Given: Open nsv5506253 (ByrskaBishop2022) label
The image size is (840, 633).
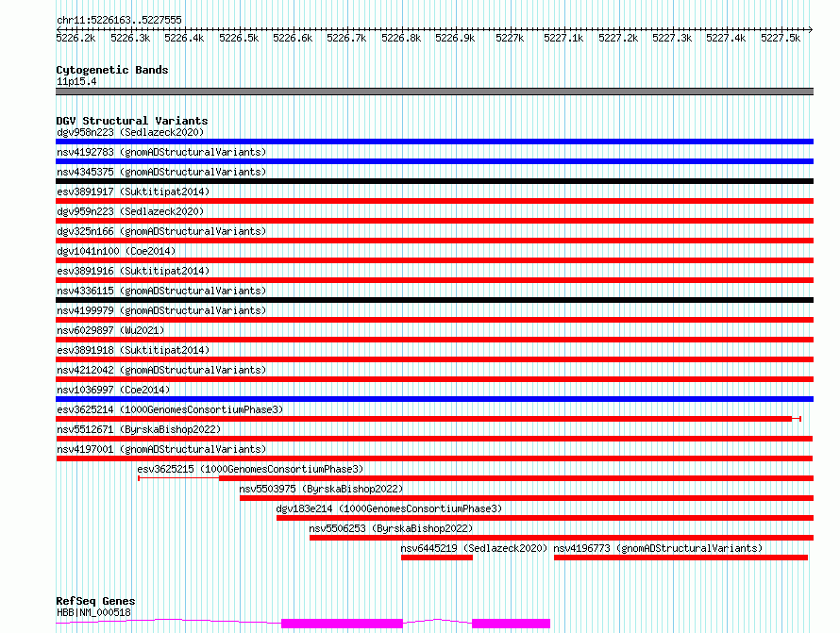Looking at the screenshot, I should (x=391, y=528).
